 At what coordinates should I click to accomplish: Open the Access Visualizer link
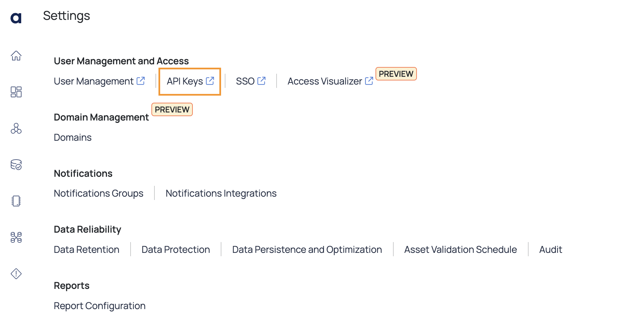tap(330, 81)
